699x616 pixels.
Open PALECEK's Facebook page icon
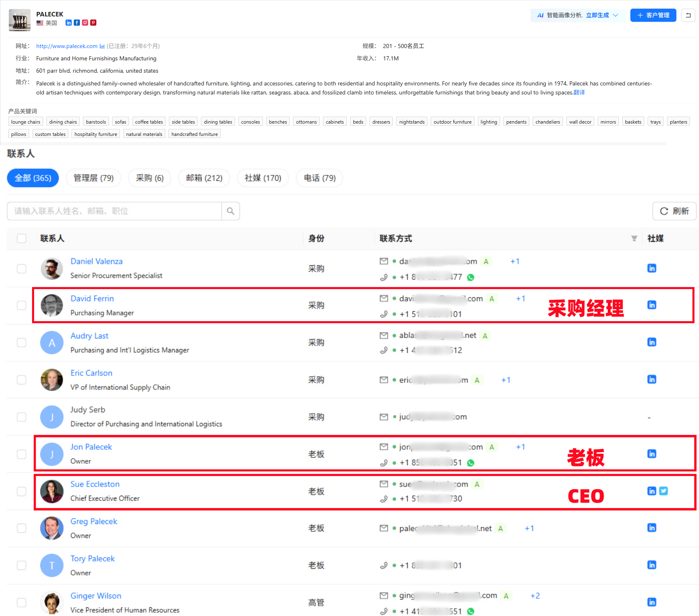tap(77, 23)
